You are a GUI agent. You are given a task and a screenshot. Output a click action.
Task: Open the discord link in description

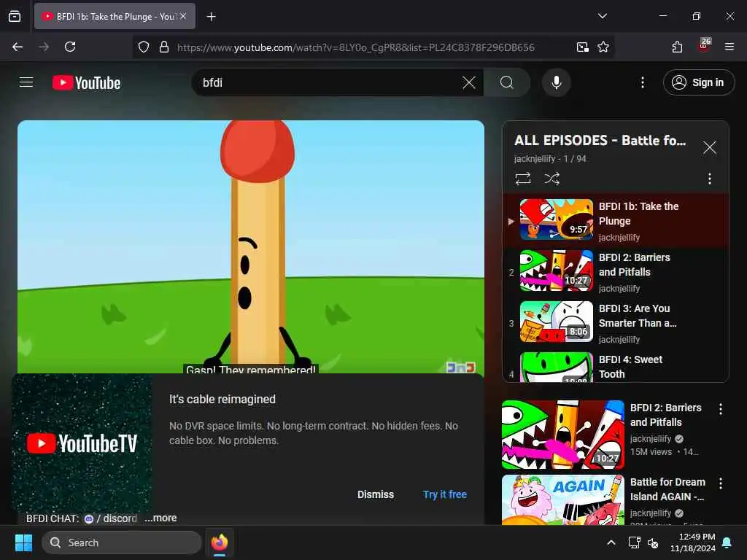[x=111, y=518]
